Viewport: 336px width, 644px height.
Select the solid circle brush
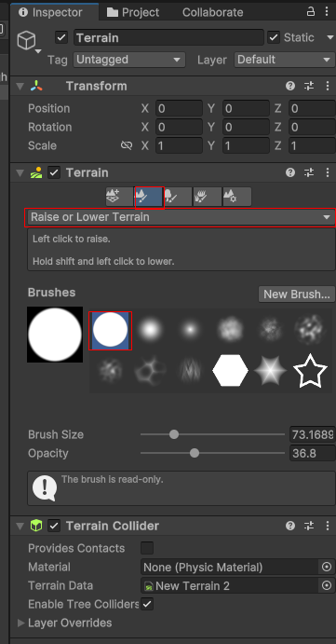[x=110, y=330]
